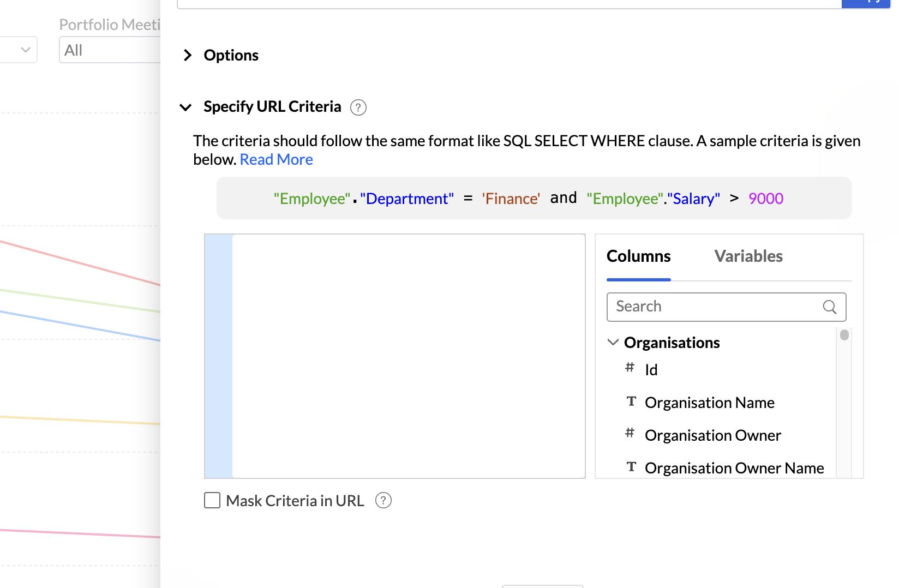The width and height of the screenshot is (899, 588).
Task: Click the number type icon beside Id
Action: click(630, 368)
